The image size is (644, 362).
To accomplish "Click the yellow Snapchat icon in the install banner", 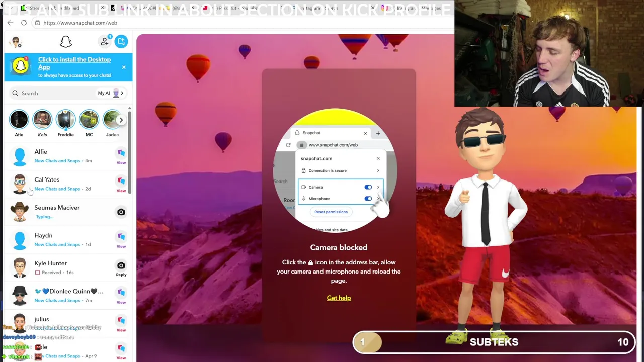I will tap(21, 66).
